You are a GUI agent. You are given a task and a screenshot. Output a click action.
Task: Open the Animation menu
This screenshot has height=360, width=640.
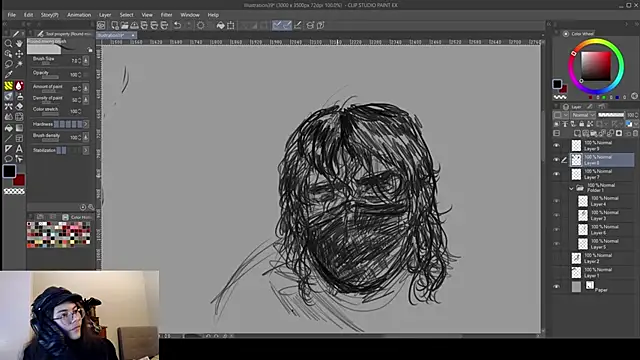click(x=79, y=15)
